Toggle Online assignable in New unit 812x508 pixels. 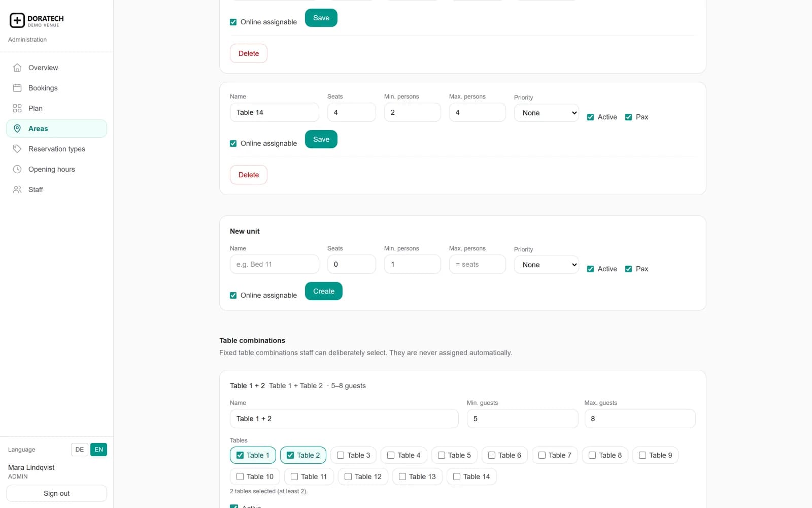233,295
